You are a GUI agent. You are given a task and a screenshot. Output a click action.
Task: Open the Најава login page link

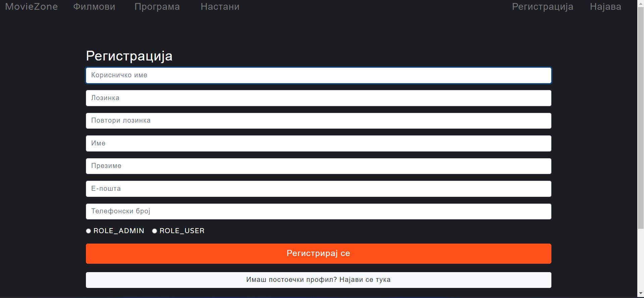coord(605,7)
